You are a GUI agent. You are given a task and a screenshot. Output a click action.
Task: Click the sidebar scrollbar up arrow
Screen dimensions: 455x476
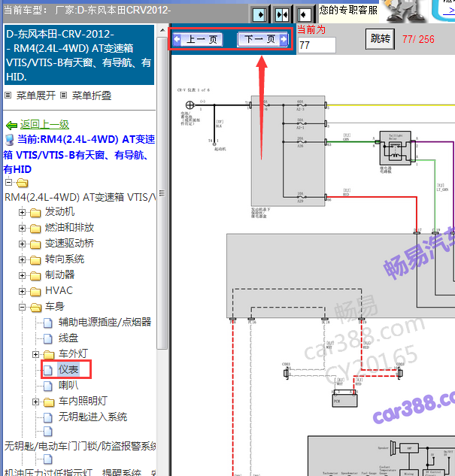(x=162, y=30)
